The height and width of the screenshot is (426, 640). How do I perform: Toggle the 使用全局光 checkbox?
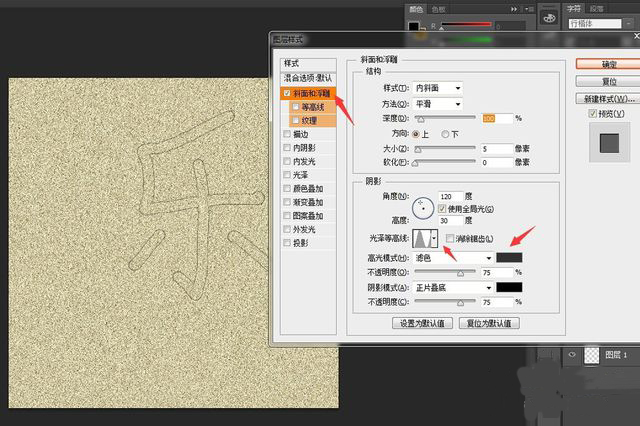coord(441,207)
